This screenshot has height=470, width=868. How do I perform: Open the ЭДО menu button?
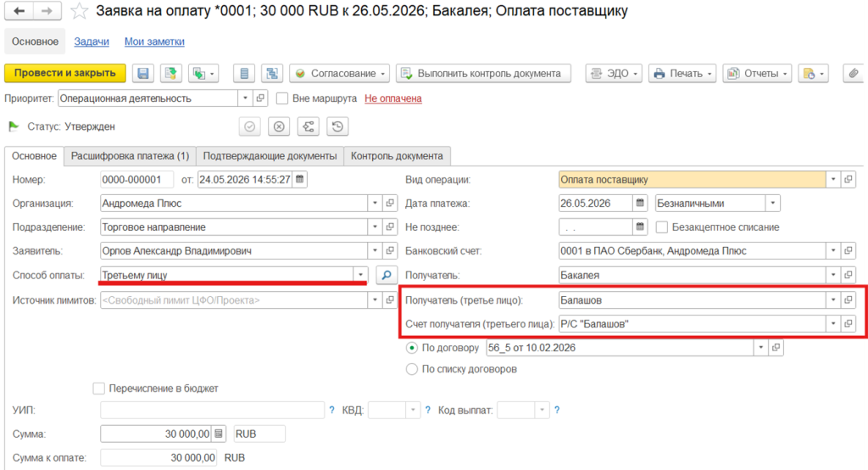[614, 73]
